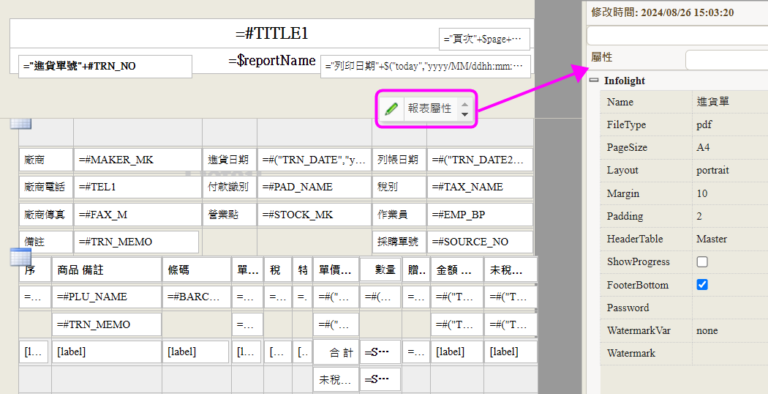Click the table grid icon above 廠商 row
The width and height of the screenshot is (768, 394).
point(21,123)
